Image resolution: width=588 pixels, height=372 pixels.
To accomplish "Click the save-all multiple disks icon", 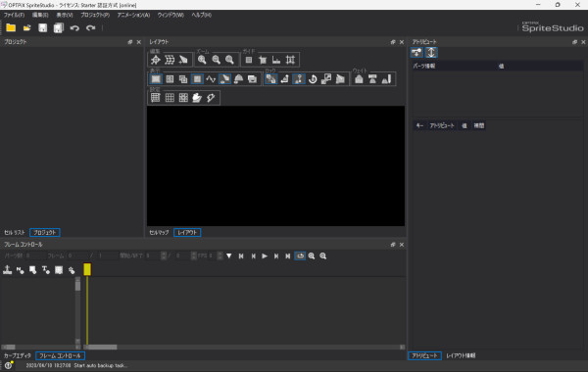I will pyautogui.click(x=59, y=27).
